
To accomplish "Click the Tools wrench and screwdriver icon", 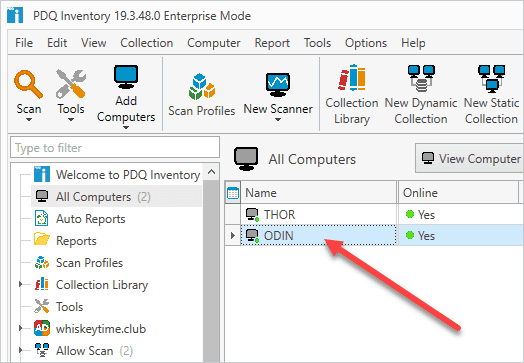I will (x=71, y=84).
